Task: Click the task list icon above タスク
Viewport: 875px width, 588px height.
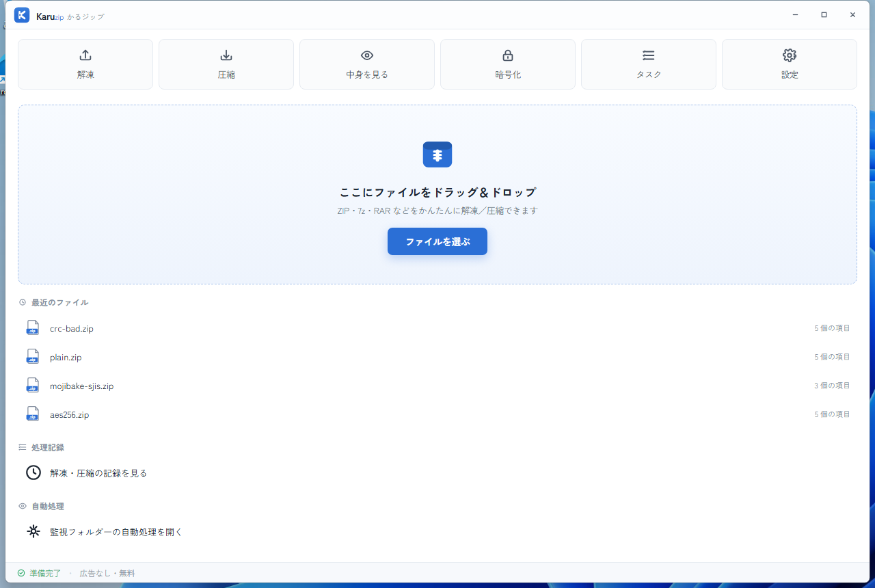Action: [649, 55]
